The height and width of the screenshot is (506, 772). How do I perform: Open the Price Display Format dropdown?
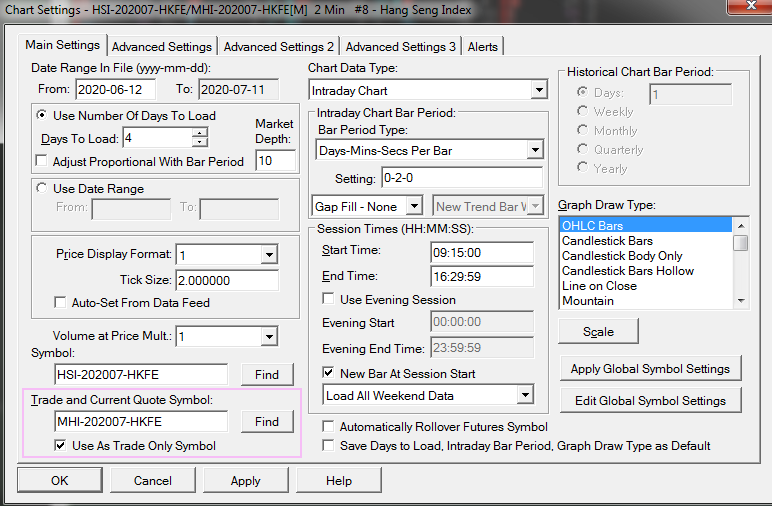[269, 255]
